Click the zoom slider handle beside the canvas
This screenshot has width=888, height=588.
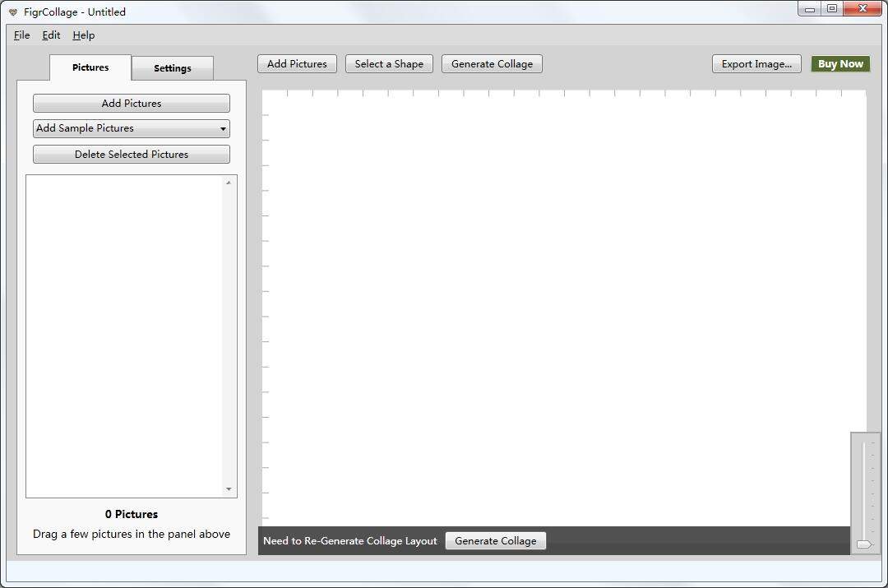point(863,544)
